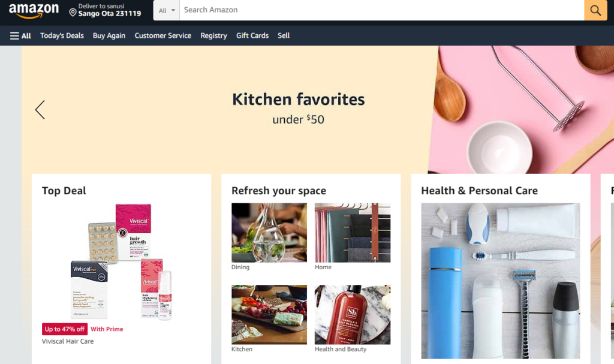Click the Up to 47% off badge

coord(65,329)
